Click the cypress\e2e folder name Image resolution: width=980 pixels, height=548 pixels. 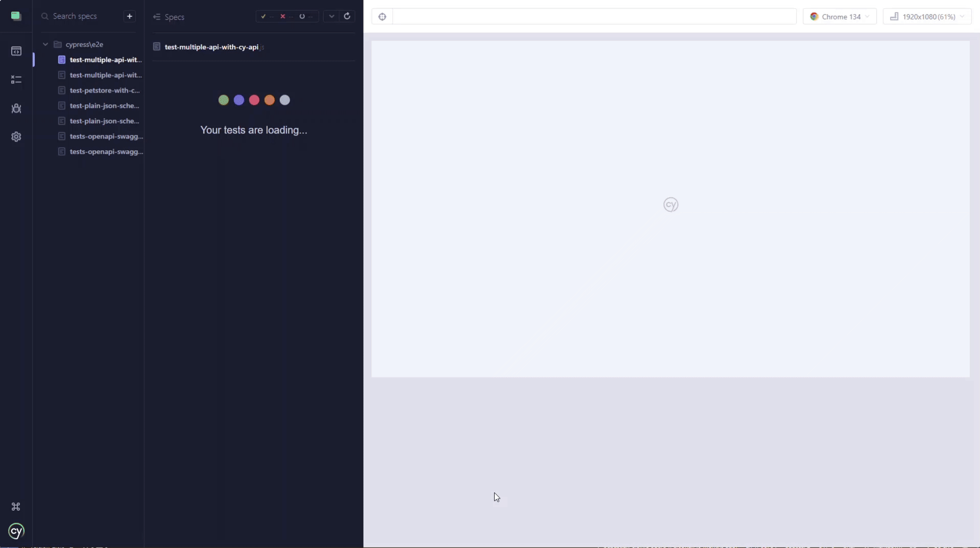[84, 44]
